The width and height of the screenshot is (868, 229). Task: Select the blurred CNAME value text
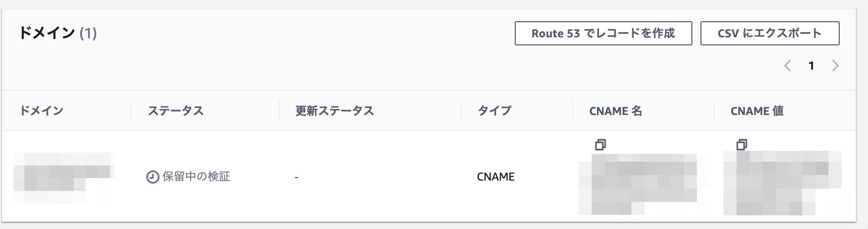click(782, 183)
